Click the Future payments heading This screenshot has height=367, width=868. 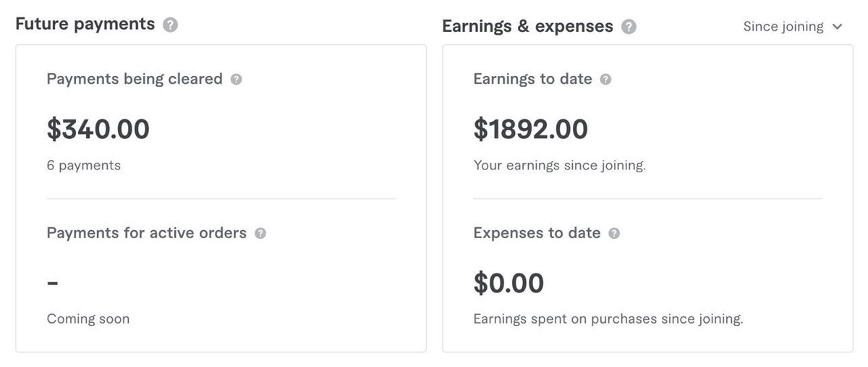click(85, 24)
